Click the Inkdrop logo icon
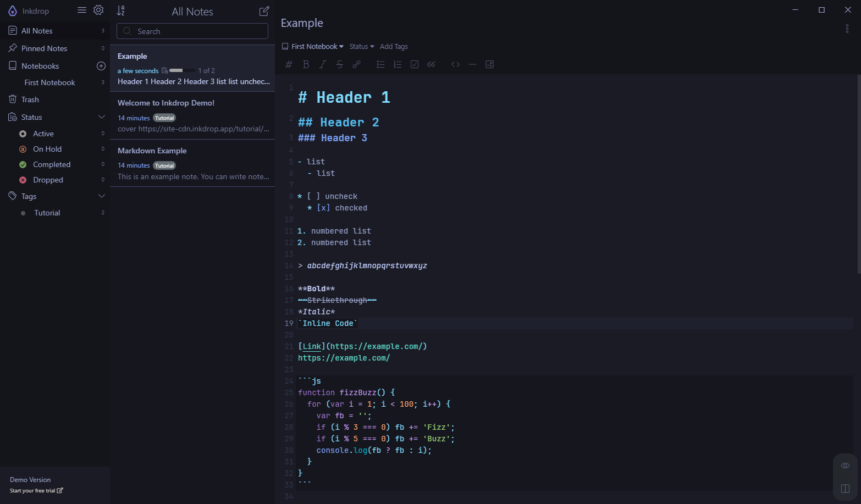The width and height of the screenshot is (861, 504). (13, 10)
